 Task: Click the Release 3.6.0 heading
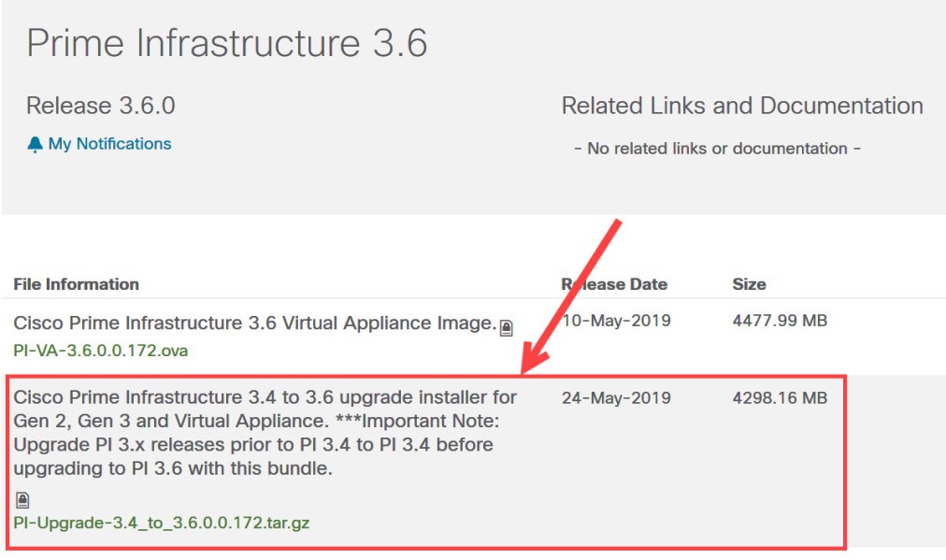pyautogui.click(x=98, y=106)
